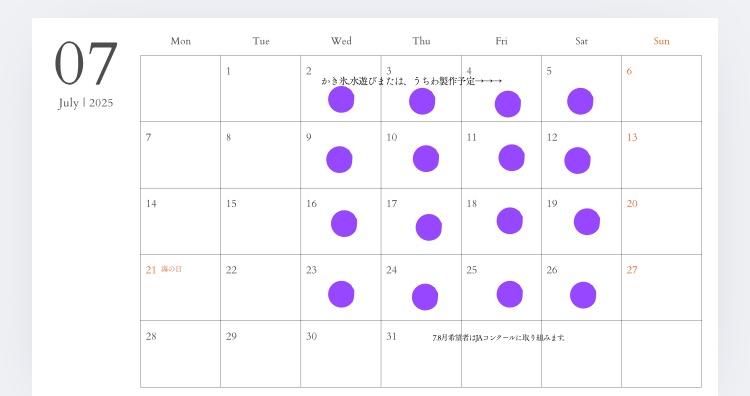Click the purple marker on Friday 11
The image size is (750, 396).
(x=511, y=158)
